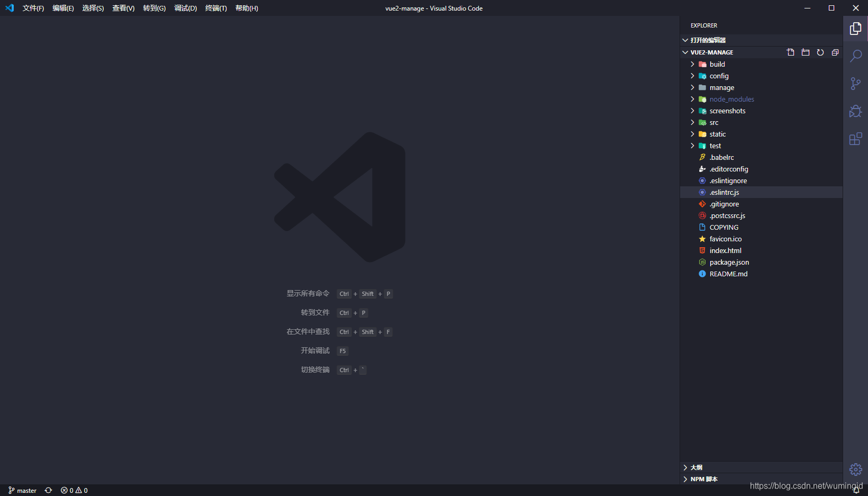Open the 终端(T) menu
The width and height of the screenshot is (868, 496).
tap(216, 8)
